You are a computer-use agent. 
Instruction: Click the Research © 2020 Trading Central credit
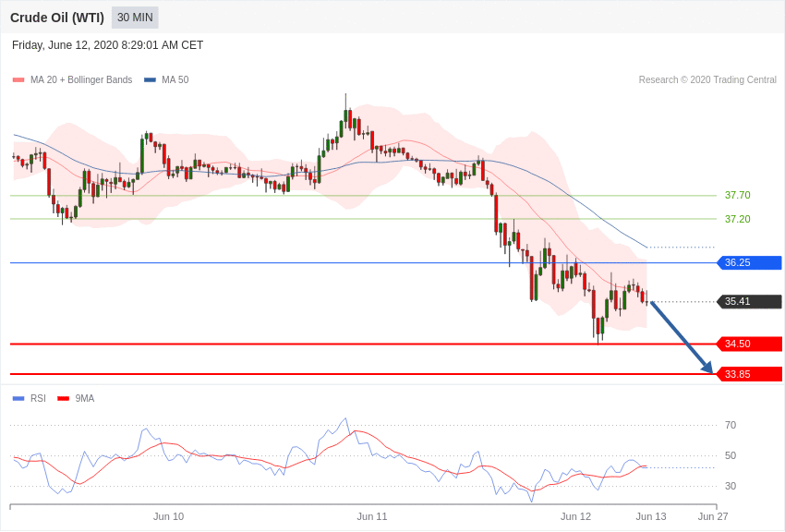(x=707, y=80)
